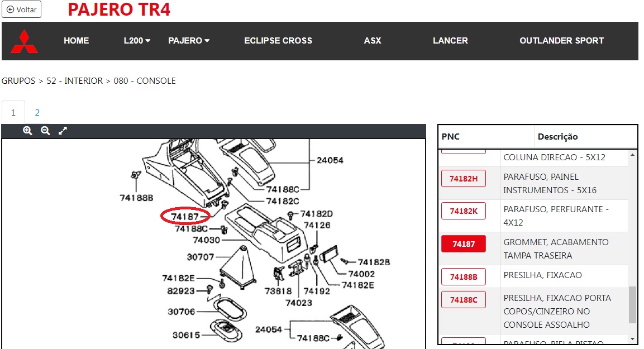Go to the HOME page
The image size is (644, 349).
click(77, 41)
